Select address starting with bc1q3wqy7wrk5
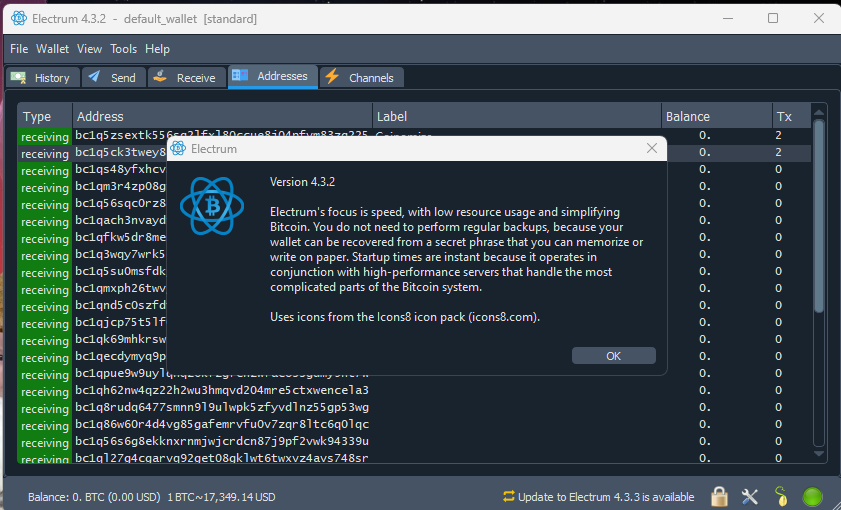Image resolution: width=841 pixels, height=510 pixels. (120, 254)
